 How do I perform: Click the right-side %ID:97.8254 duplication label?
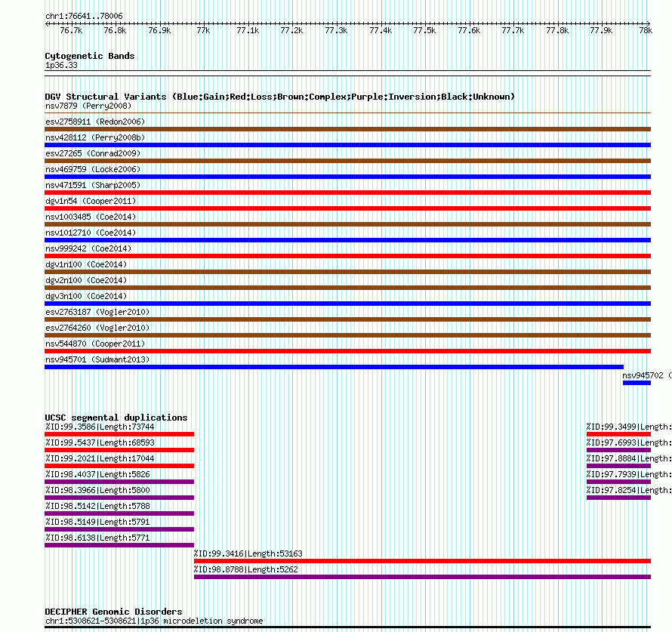[x=629, y=490]
